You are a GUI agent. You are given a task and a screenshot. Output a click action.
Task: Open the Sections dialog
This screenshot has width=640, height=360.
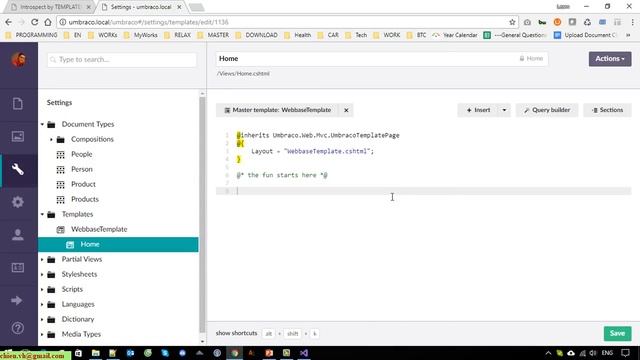pyautogui.click(x=607, y=110)
